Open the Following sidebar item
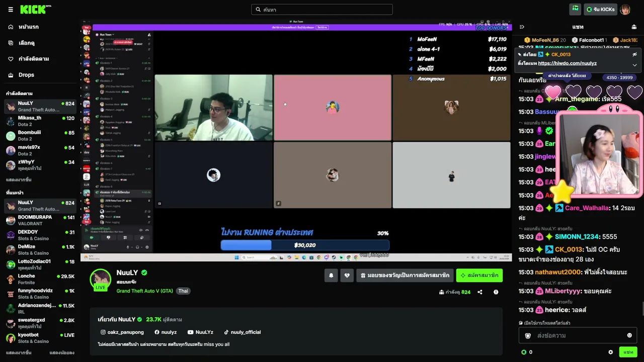Viewport: 644px width, 362px height. click(40, 59)
